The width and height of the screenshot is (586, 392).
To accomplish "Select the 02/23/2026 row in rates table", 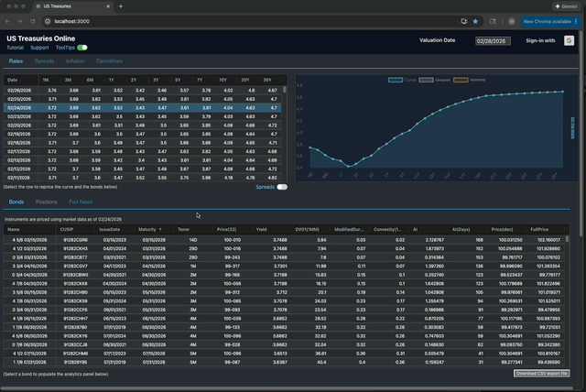I will click(18, 116).
